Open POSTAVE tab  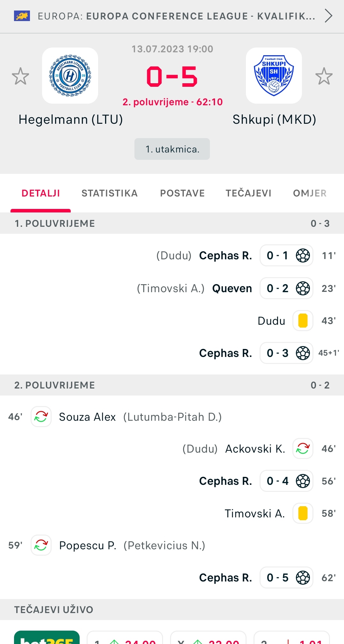click(x=183, y=193)
